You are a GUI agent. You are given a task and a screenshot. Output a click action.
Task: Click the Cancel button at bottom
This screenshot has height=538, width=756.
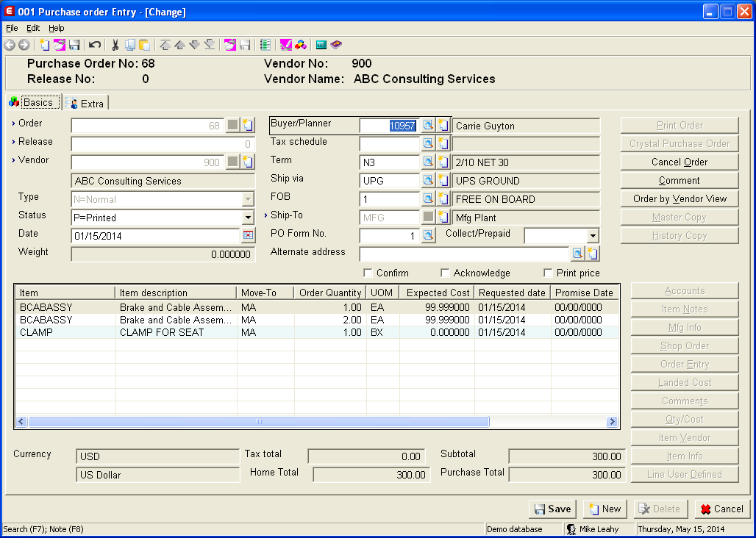tap(722, 509)
